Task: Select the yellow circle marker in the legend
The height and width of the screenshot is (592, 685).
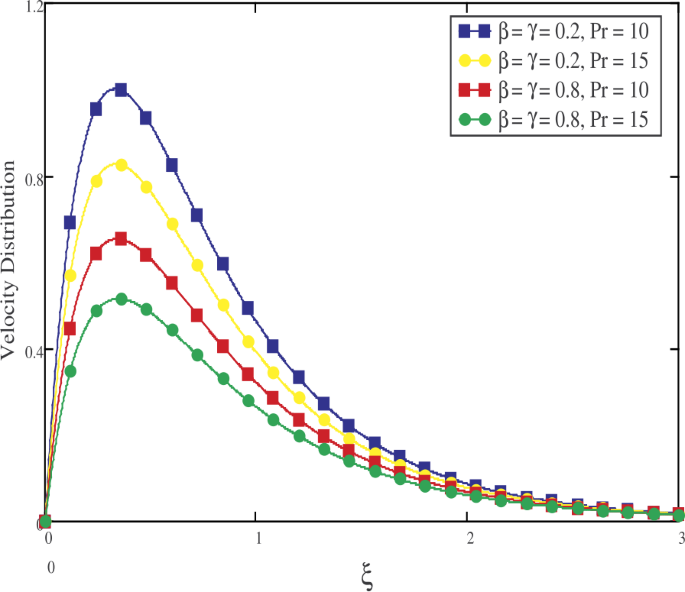Action: [x=474, y=60]
